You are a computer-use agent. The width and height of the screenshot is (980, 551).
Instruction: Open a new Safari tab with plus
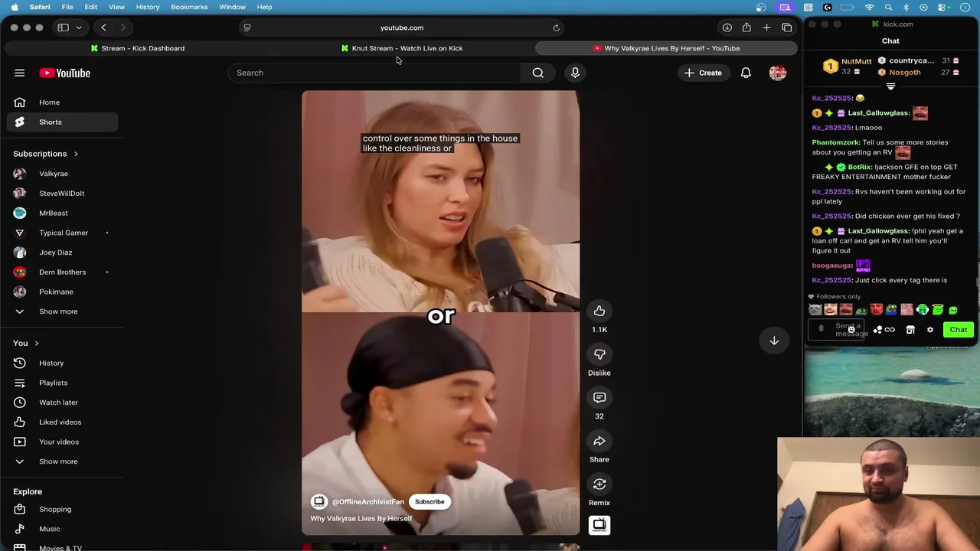coord(766,28)
